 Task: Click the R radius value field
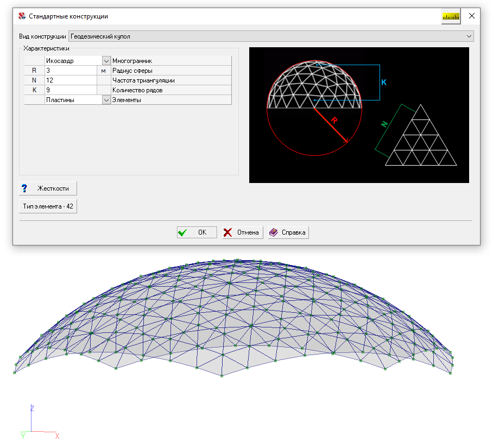pyautogui.click(x=71, y=71)
